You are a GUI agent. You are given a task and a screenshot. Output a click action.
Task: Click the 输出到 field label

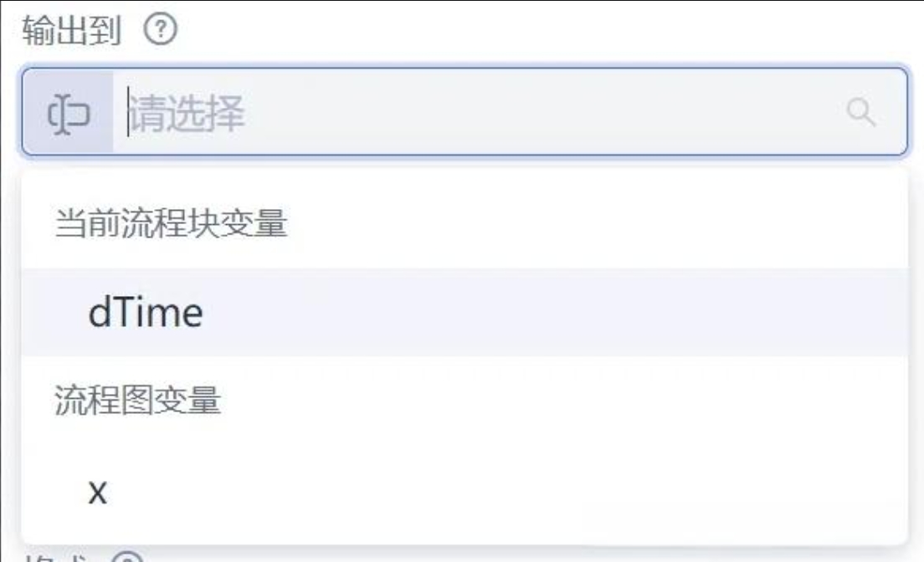(72, 32)
